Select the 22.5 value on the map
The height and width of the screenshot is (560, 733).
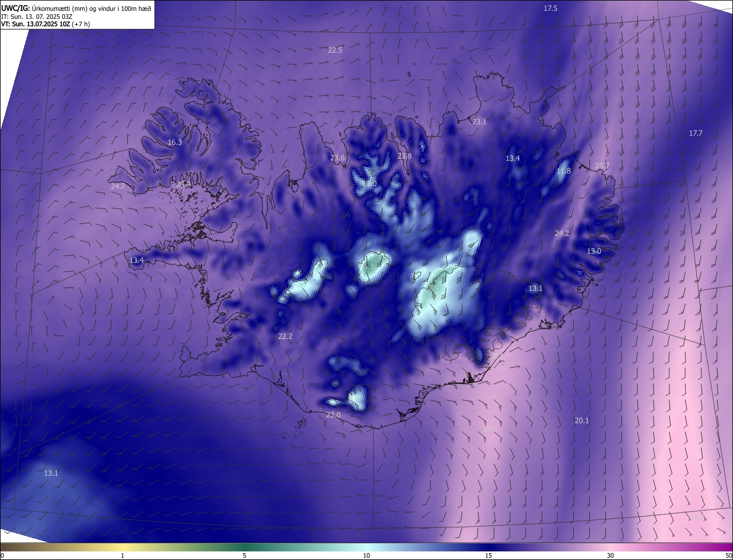click(335, 50)
